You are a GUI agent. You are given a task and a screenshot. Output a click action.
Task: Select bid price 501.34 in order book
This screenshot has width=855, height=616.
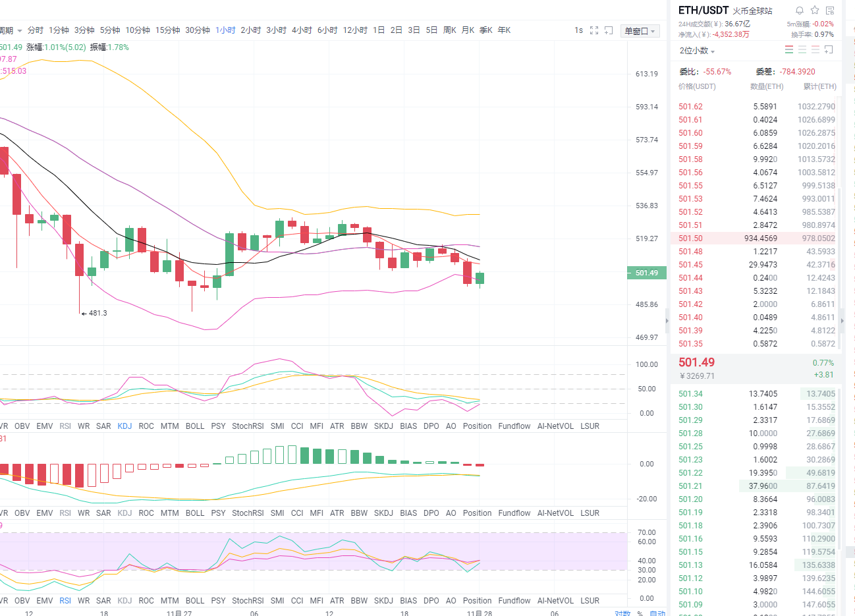click(x=690, y=394)
